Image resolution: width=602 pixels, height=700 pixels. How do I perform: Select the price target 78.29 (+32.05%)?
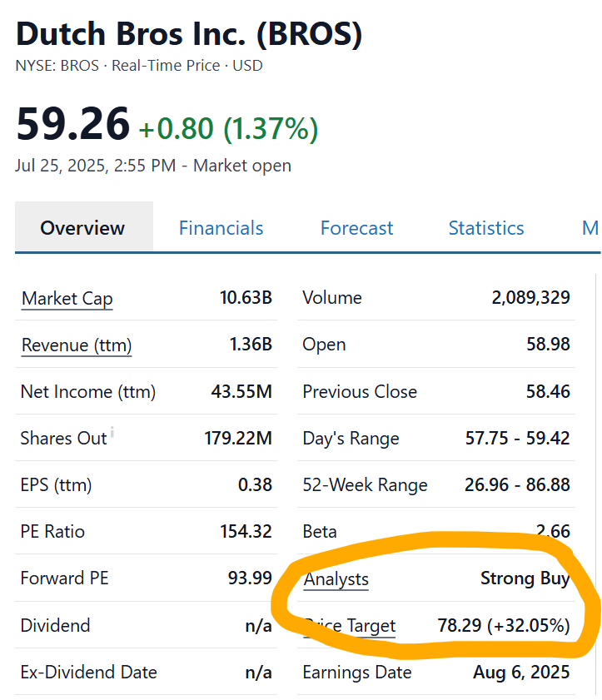(x=503, y=625)
